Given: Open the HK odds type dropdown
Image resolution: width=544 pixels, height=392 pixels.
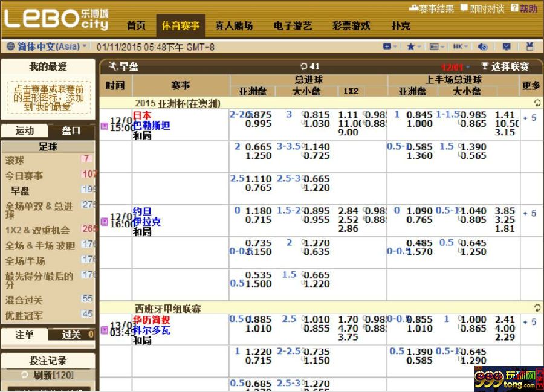Looking at the screenshot, I should [460, 47].
